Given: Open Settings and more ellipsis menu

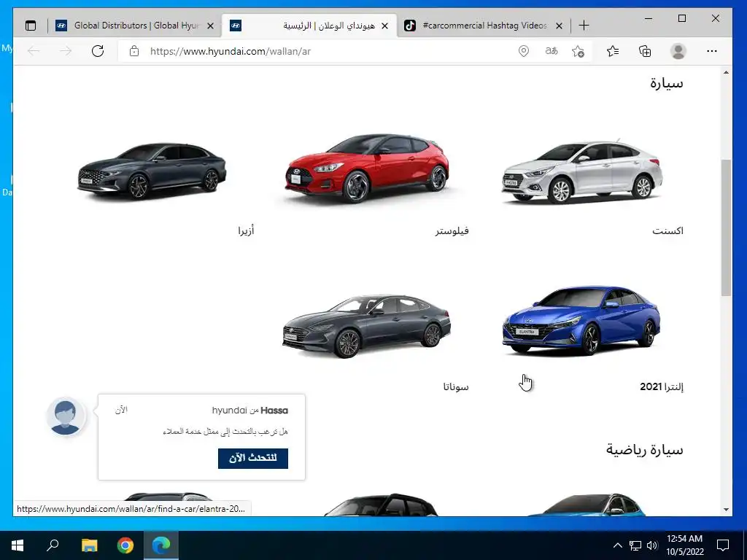Looking at the screenshot, I should click(712, 51).
